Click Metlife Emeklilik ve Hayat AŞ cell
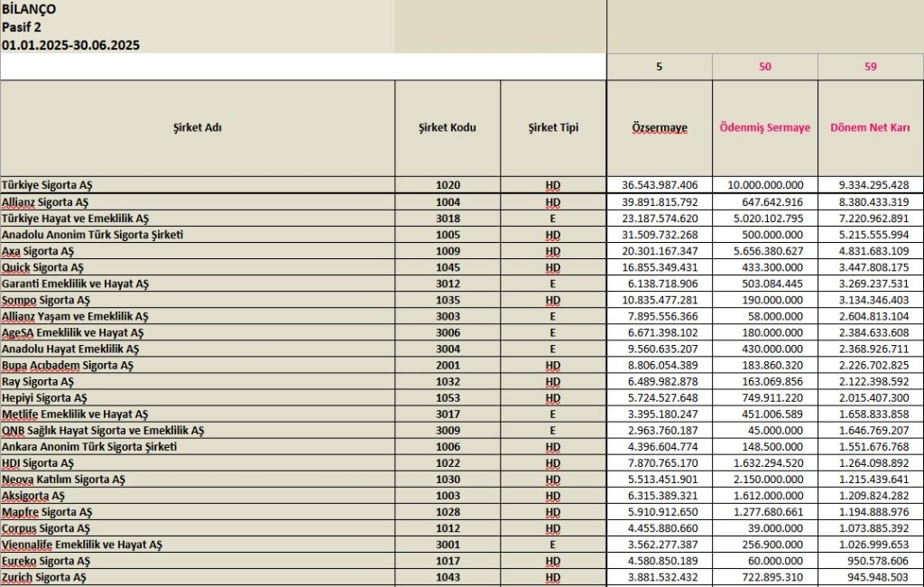Screen dimensions: 924x587 (198, 415)
